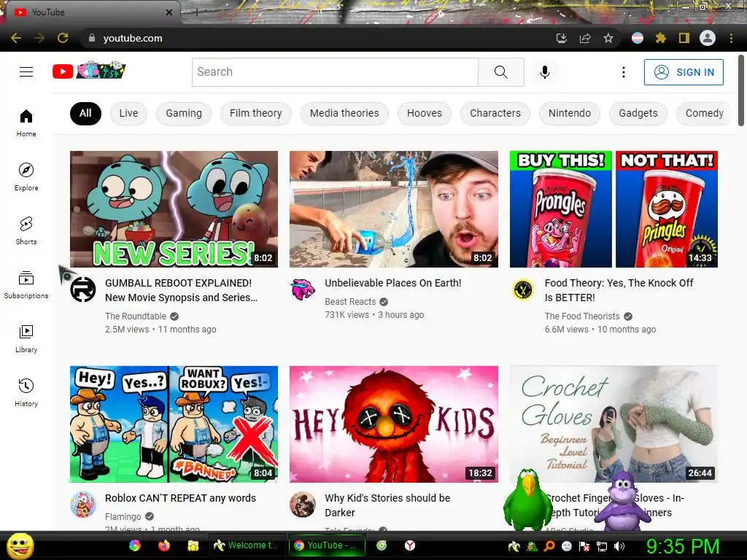Click the speaker volume tray icon
This screenshot has width=747, height=560.
coord(619,546)
